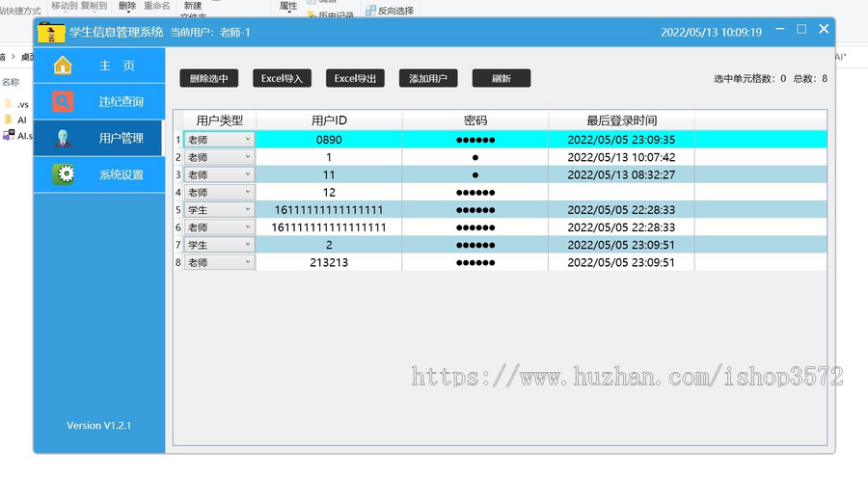Click the green gear icon for 系统设置
This screenshot has height=478, width=868.
click(x=63, y=174)
